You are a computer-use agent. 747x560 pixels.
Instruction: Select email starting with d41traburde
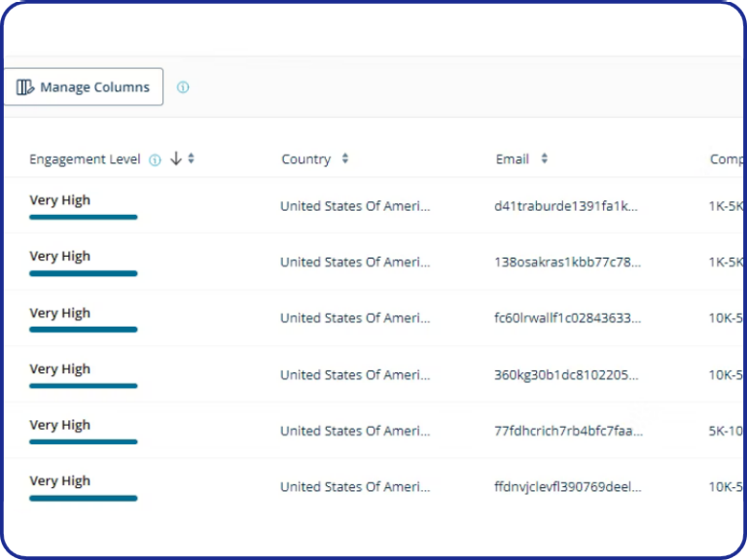point(566,206)
